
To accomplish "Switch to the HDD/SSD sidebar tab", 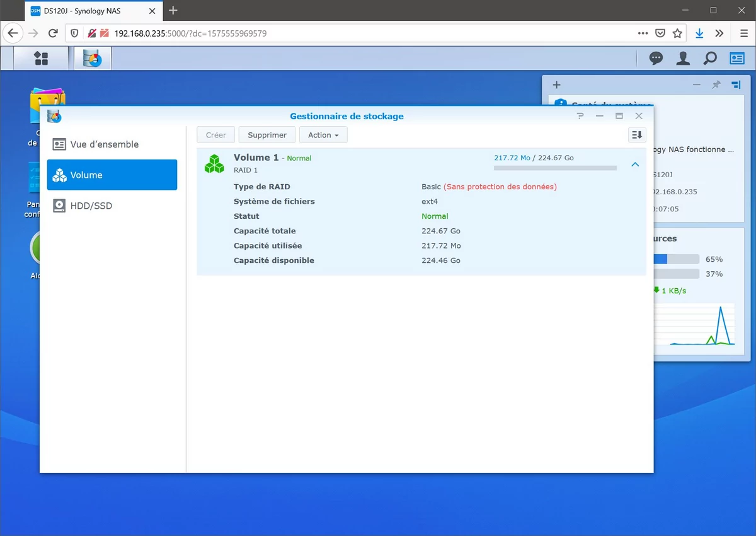I will [x=112, y=206].
